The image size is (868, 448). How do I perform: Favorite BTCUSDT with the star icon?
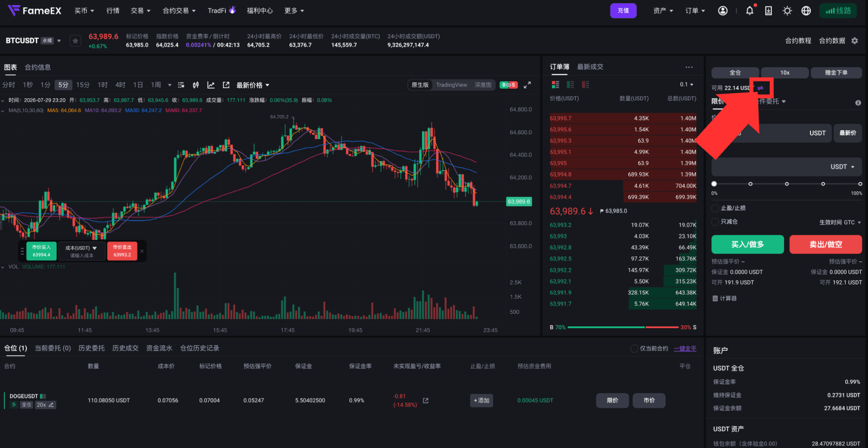(75, 41)
